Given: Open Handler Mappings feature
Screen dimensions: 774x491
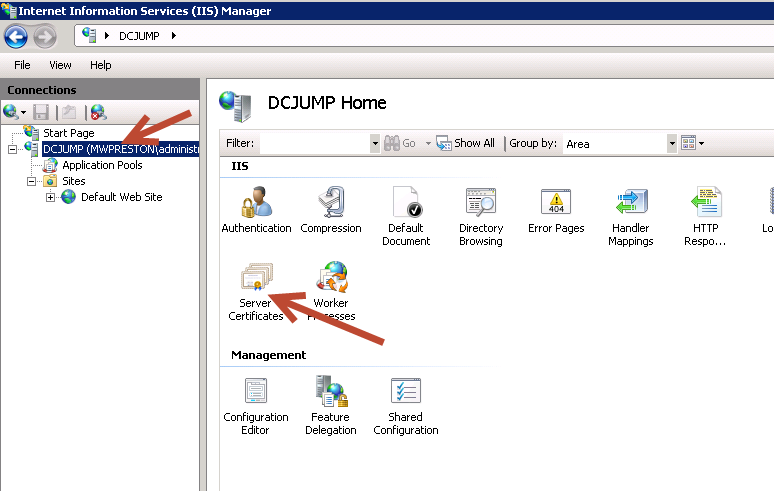Looking at the screenshot, I should (631, 216).
